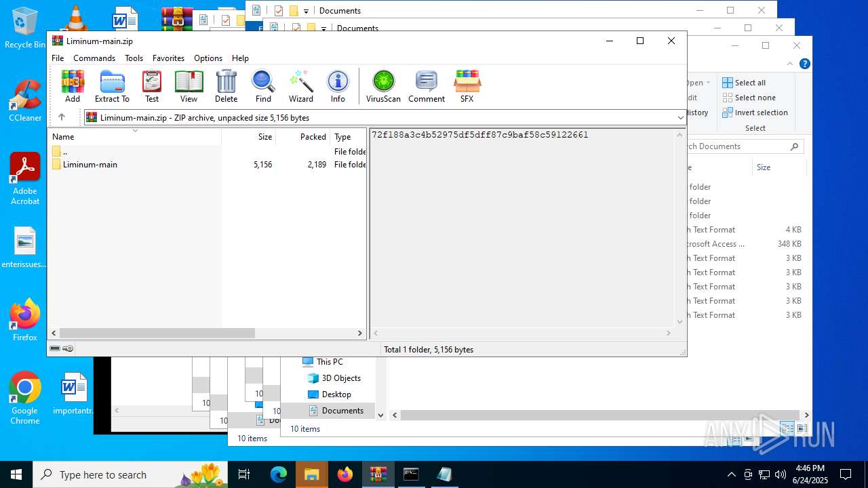The image size is (868, 488).
Task: Click the disk drive status bar icon
Action: pyautogui.click(x=55, y=348)
